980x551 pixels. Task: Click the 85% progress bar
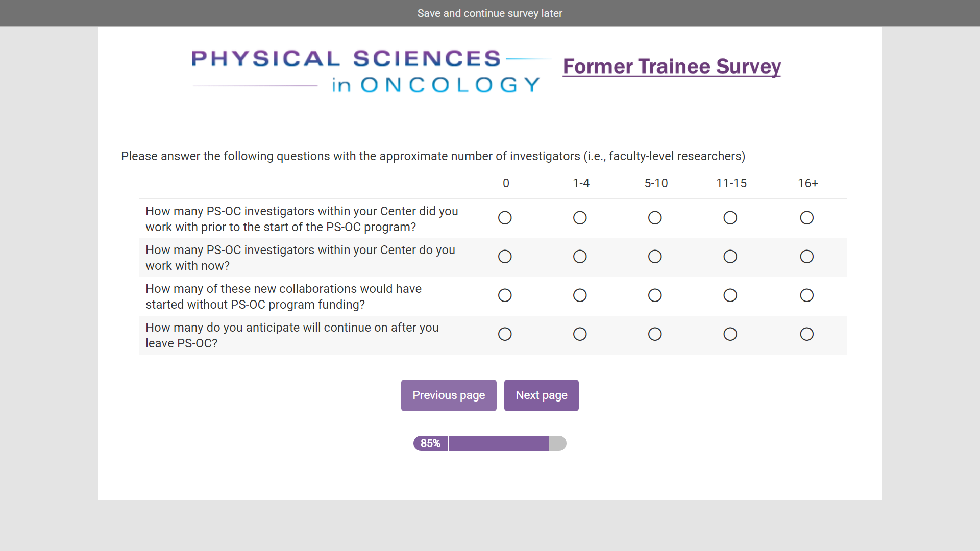click(489, 443)
